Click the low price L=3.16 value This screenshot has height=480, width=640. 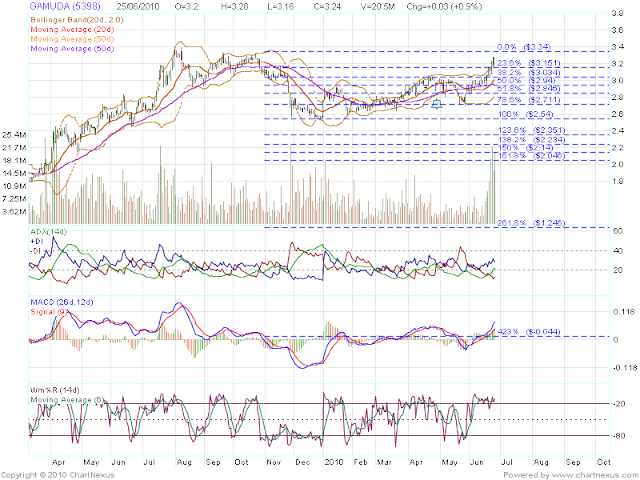[x=279, y=7]
